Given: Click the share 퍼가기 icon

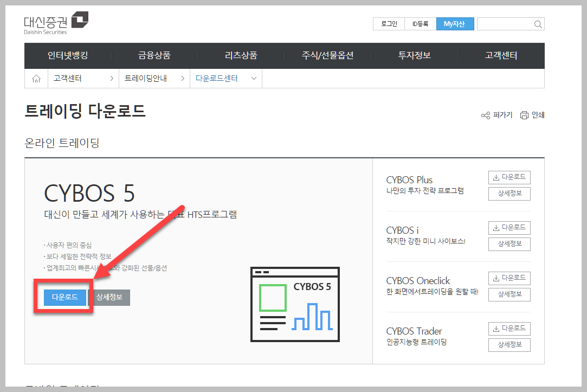Looking at the screenshot, I should pos(486,115).
